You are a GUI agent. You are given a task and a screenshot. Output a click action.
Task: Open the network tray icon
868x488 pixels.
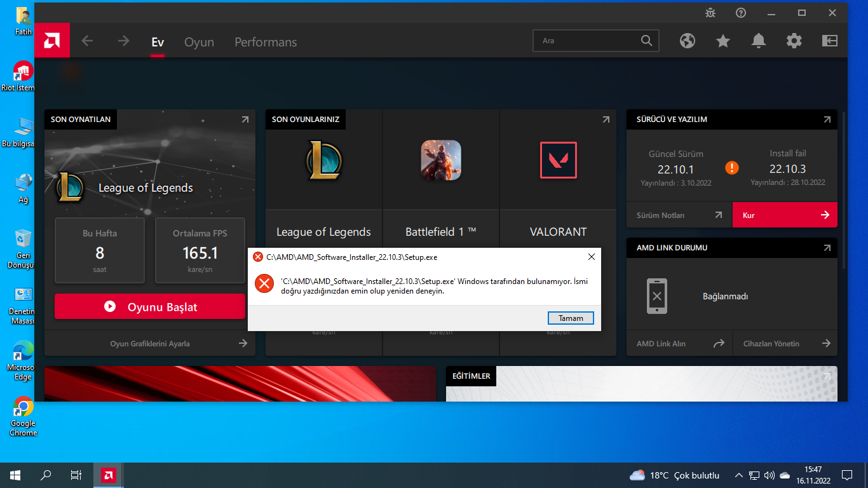(754, 475)
